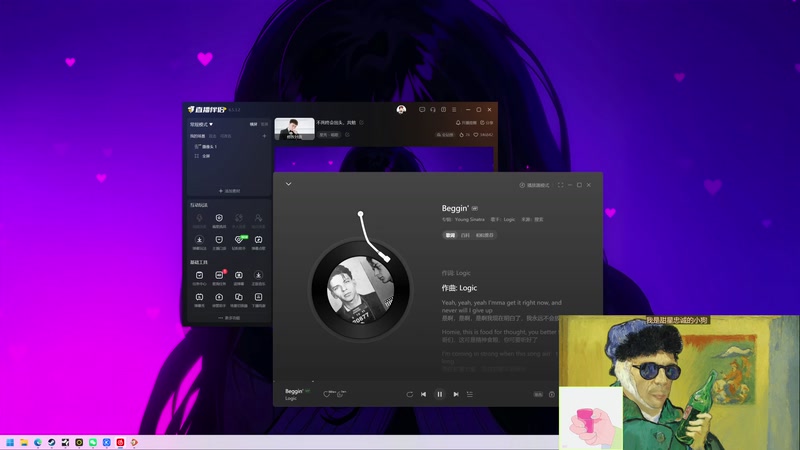
Task: Open the overlapping-squares basic tool icon
Action: [239, 299]
